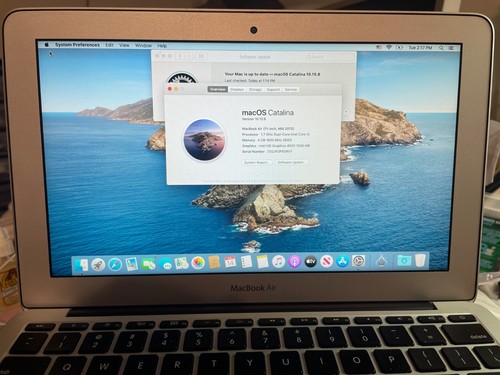
Task: Switch to the Support tab
Action: 273,89
